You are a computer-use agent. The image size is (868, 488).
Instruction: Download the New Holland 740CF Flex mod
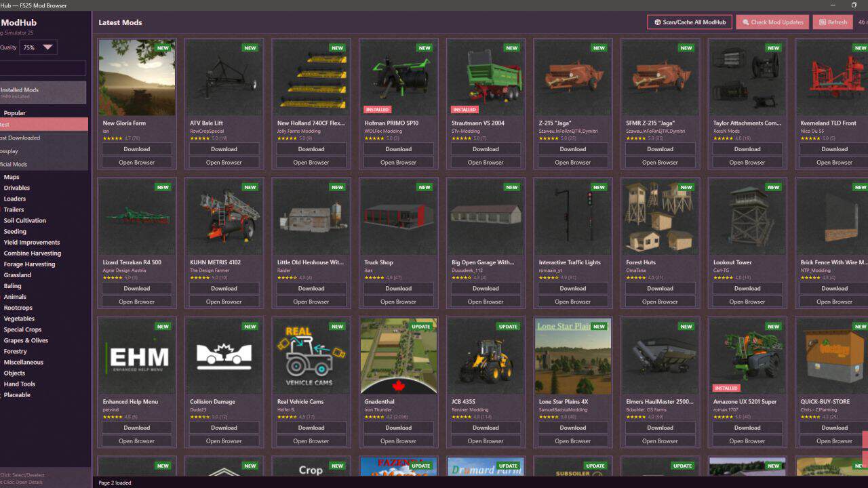(311, 149)
